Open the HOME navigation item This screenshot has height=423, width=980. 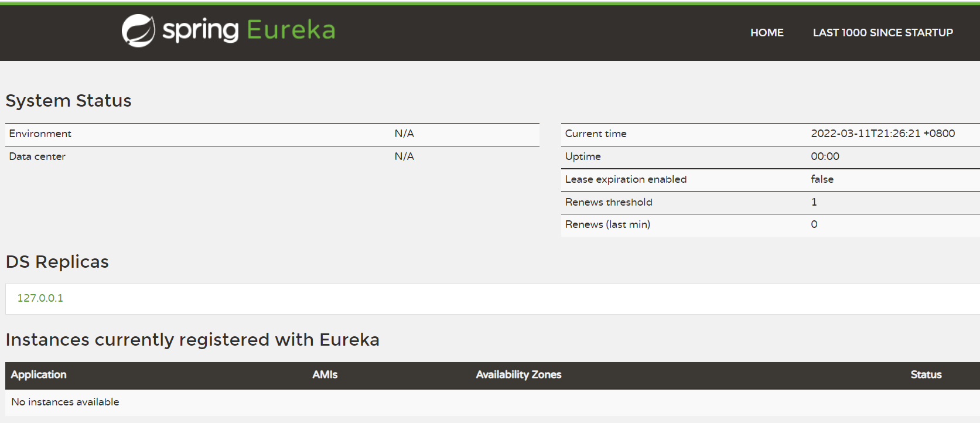[x=767, y=33]
